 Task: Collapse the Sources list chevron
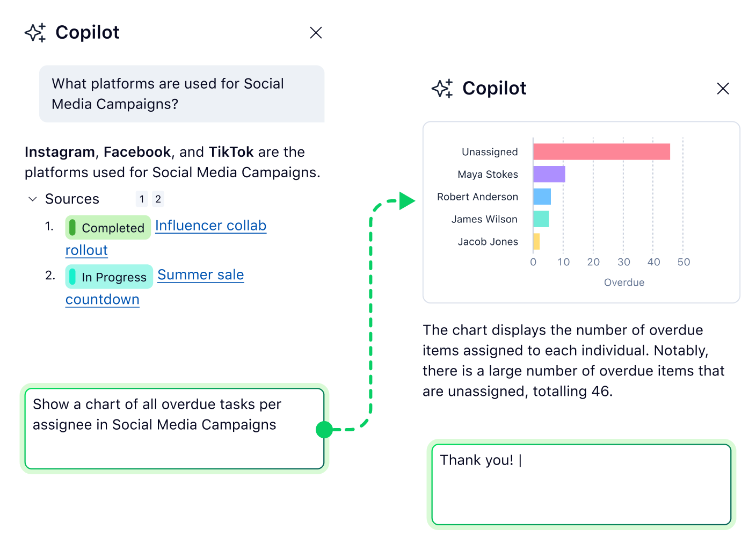[33, 199]
